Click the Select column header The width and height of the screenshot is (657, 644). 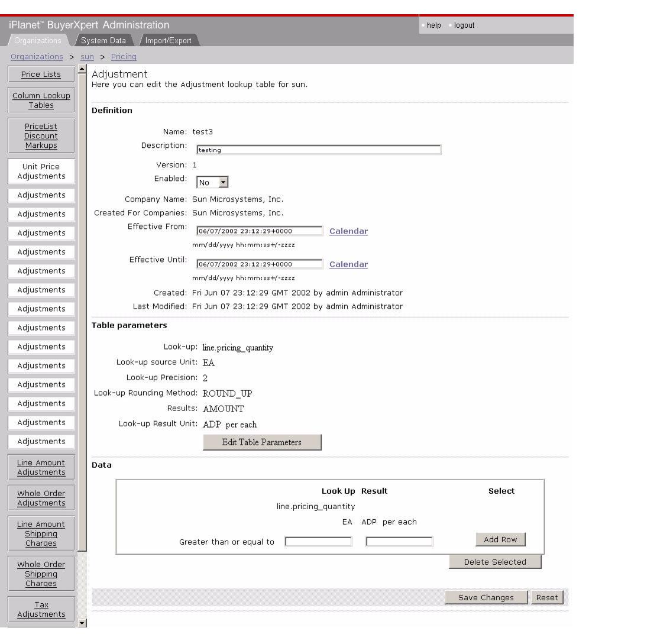click(x=501, y=491)
